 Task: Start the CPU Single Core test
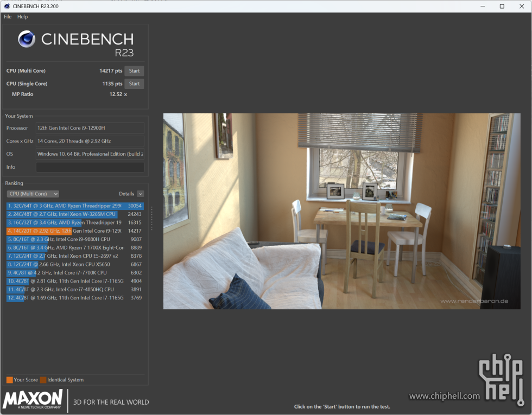[x=134, y=84]
